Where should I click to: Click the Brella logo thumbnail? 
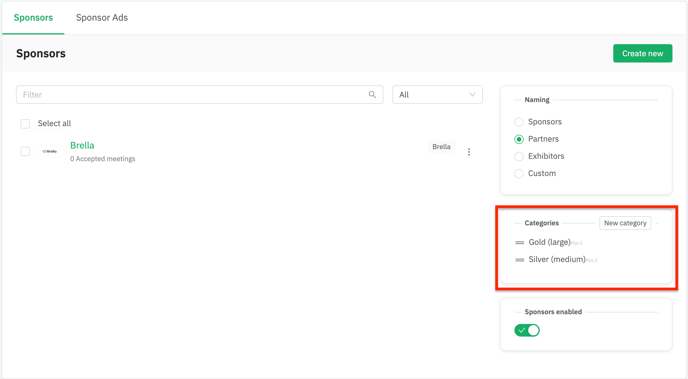point(50,151)
